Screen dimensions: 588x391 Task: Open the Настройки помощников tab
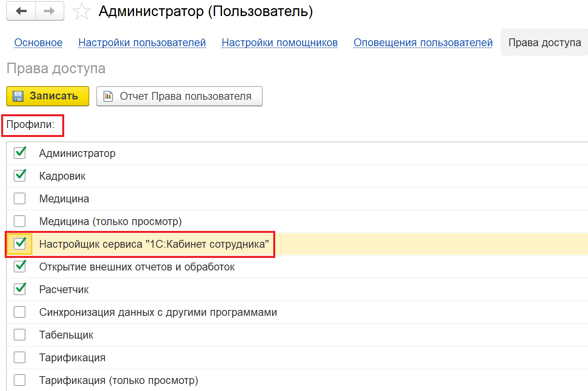tap(280, 43)
